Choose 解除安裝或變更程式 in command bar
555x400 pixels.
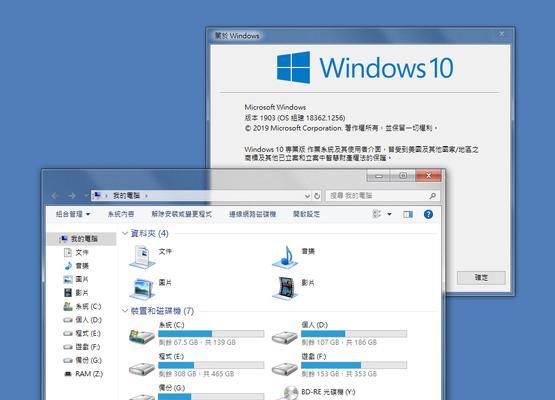(182, 214)
